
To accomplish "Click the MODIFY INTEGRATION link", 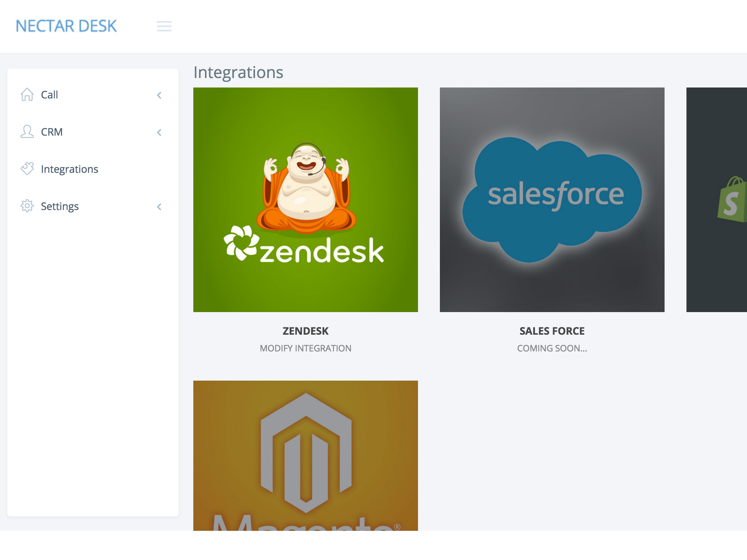I will tap(305, 348).
